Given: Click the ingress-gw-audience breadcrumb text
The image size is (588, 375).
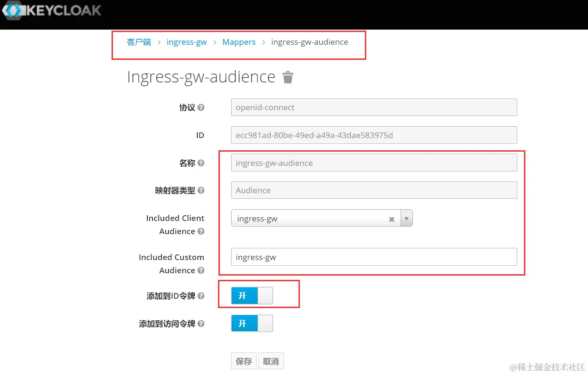Looking at the screenshot, I should [310, 42].
